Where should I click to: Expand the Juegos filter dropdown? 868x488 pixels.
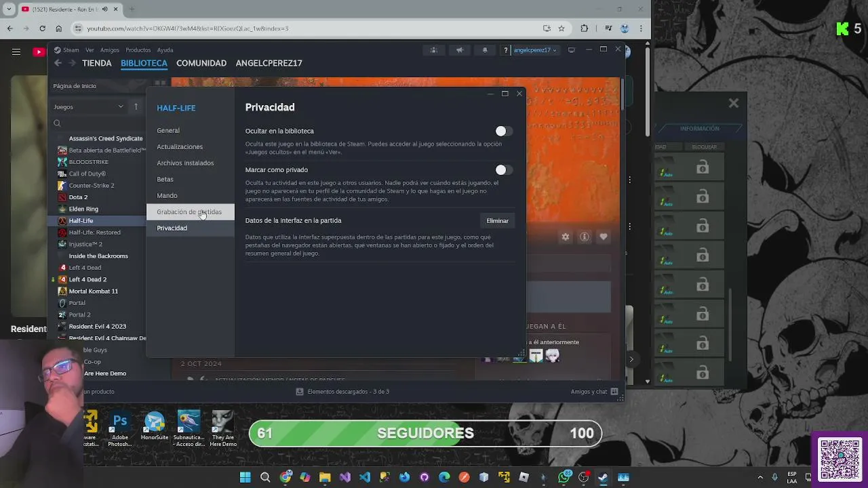(x=89, y=106)
